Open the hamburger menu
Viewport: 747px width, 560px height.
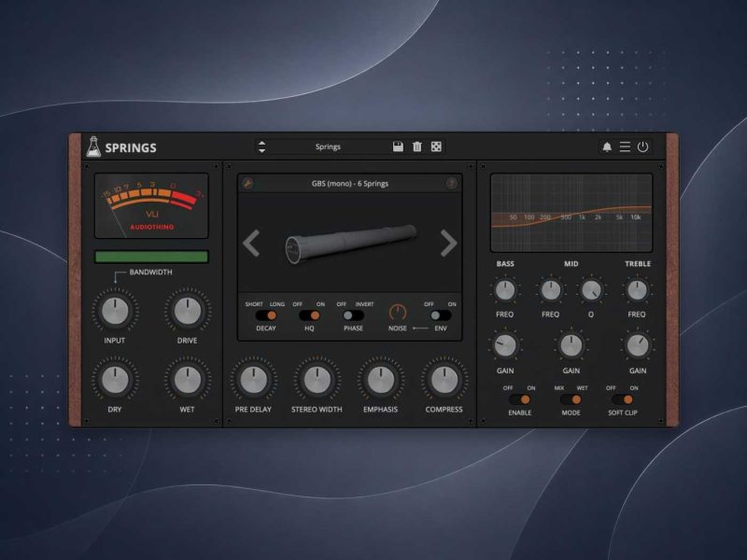625,147
